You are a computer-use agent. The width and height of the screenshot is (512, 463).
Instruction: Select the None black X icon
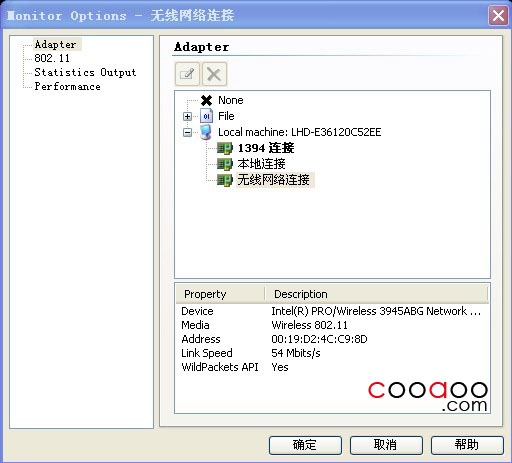click(206, 100)
